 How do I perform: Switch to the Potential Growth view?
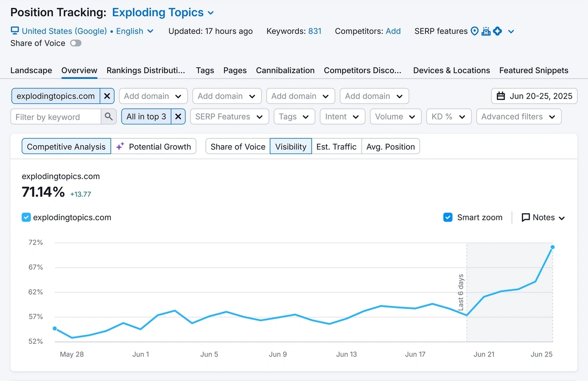click(x=154, y=147)
